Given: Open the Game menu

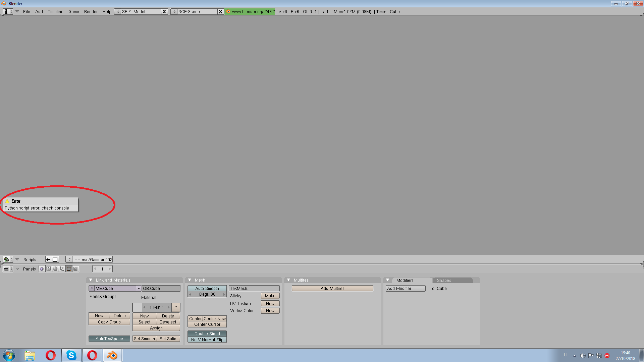Looking at the screenshot, I should tap(74, 11).
